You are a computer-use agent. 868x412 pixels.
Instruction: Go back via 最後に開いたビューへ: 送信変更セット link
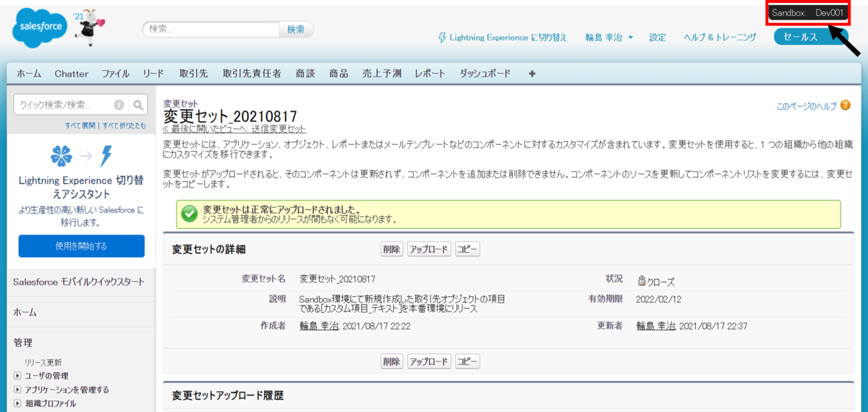pyautogui.click(x=234, y=129)
